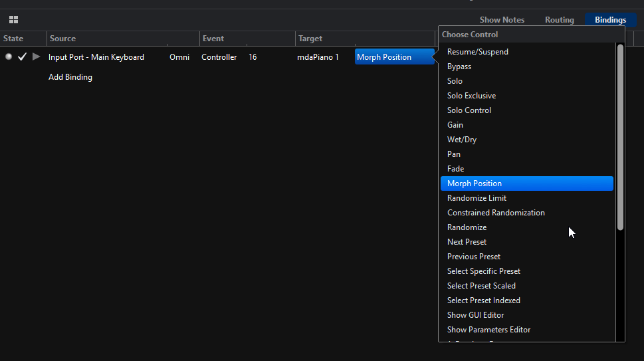Switch to the Routing tab
This screenshot has height=361, width=644.
pos(560,20)
